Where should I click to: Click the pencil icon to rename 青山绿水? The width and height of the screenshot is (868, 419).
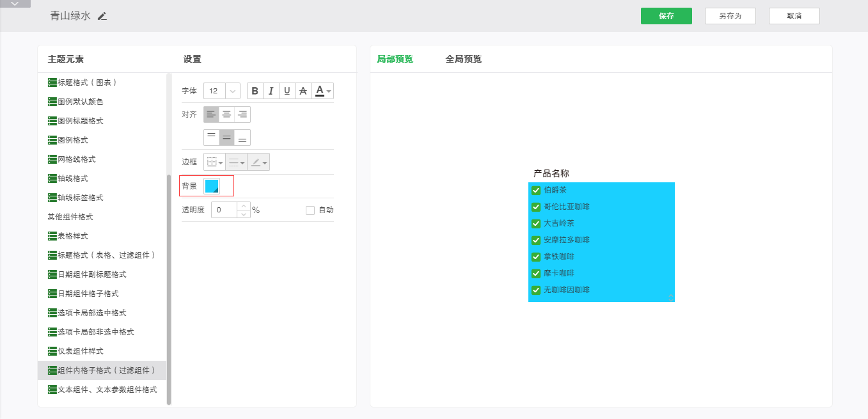tap(102, 16)
